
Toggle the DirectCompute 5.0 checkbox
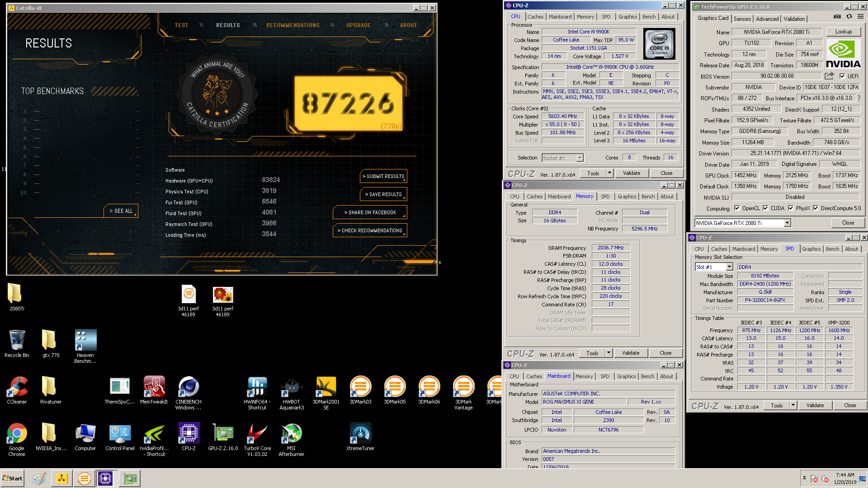(x=816, y=208)
